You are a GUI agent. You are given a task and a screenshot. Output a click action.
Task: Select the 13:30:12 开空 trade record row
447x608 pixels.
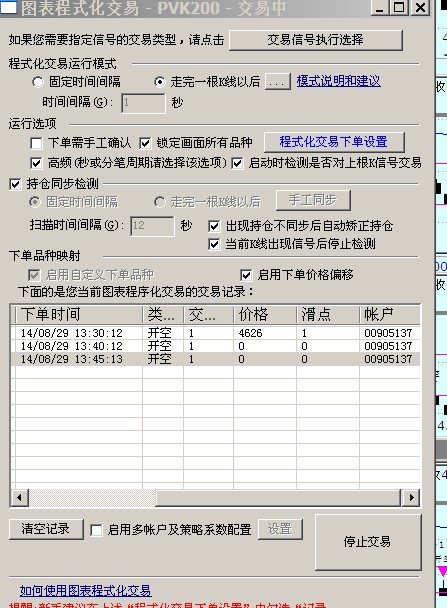pos(216,333)
